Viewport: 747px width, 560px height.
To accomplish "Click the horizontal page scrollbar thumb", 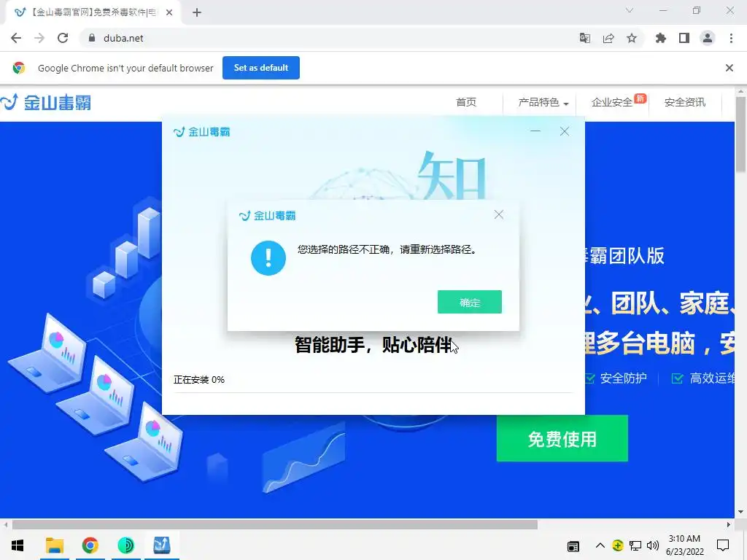I will pos(275,524).
